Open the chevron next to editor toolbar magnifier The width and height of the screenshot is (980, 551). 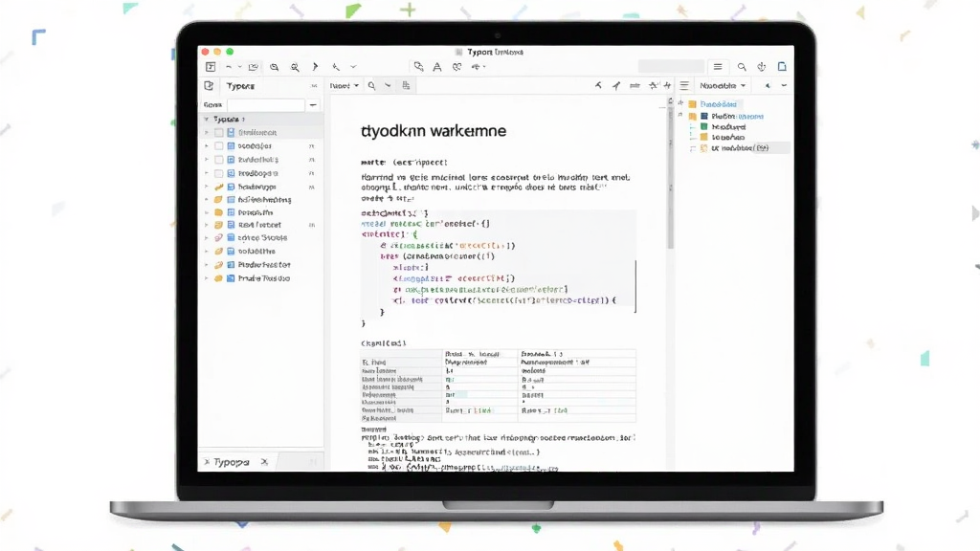click(388, 85)
